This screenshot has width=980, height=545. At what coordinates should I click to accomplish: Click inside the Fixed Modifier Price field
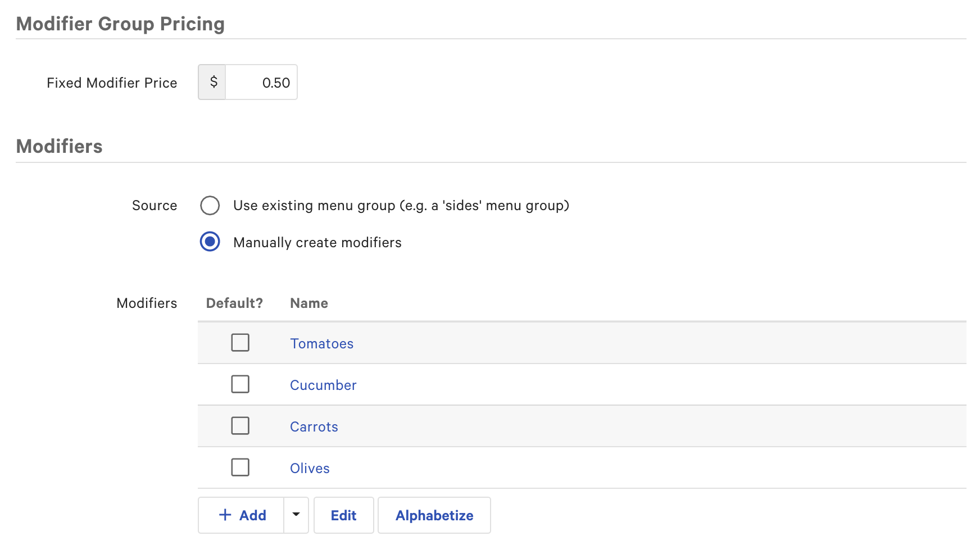click(261, 82)
